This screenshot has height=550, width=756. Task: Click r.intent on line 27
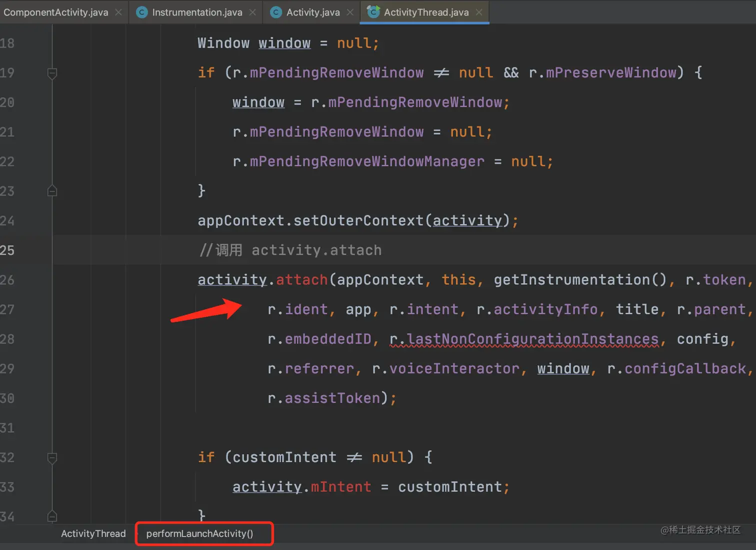(x=424, y=310)
